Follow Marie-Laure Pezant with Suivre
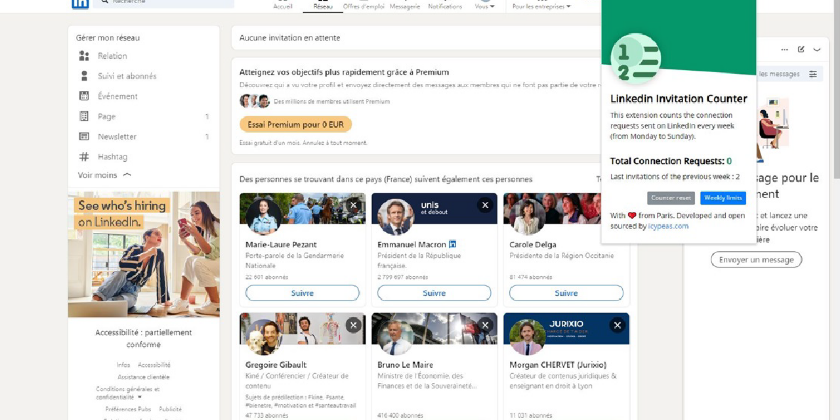 (x=302, y=293)
